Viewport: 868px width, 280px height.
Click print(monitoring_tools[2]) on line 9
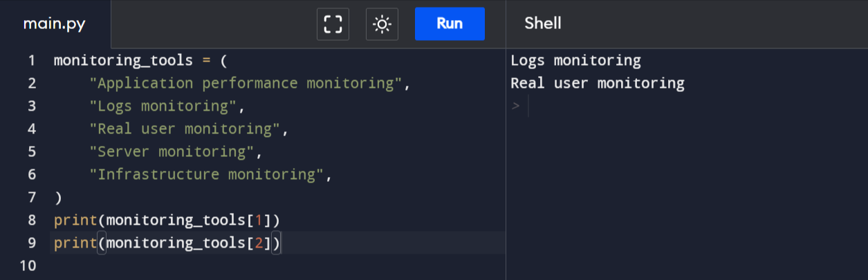click(167, 243)
